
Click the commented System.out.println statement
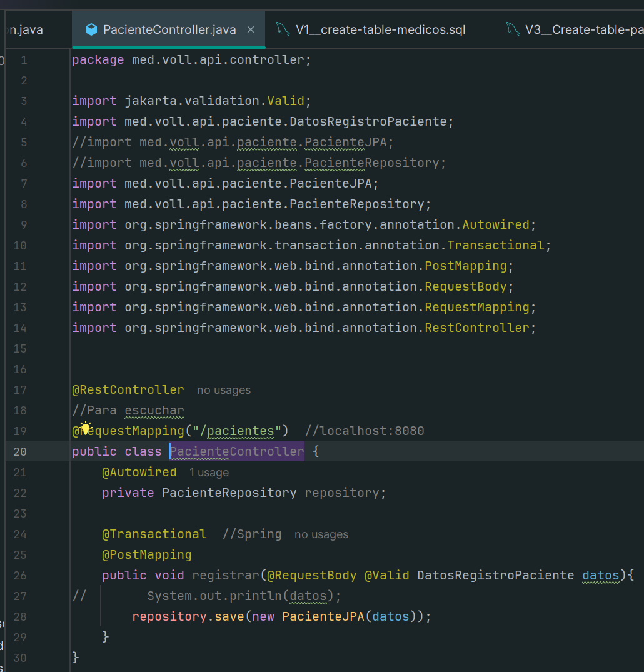(244, 596)
